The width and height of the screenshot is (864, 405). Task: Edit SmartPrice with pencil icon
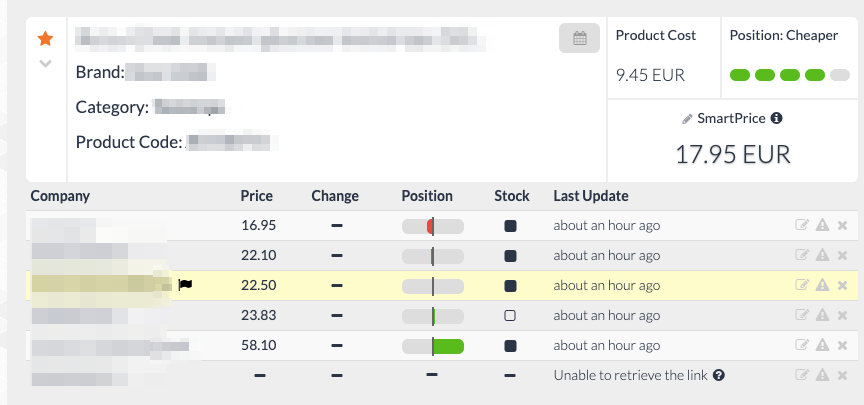coord(687,118)
